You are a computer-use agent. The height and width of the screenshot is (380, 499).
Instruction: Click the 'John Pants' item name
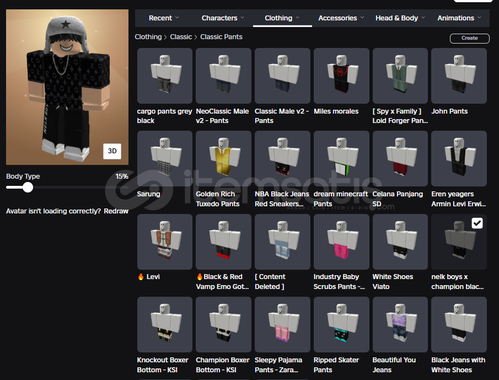449,111
